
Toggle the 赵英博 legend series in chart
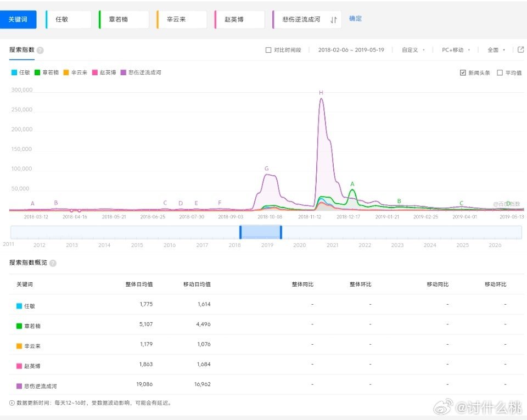tap(104, 72)
